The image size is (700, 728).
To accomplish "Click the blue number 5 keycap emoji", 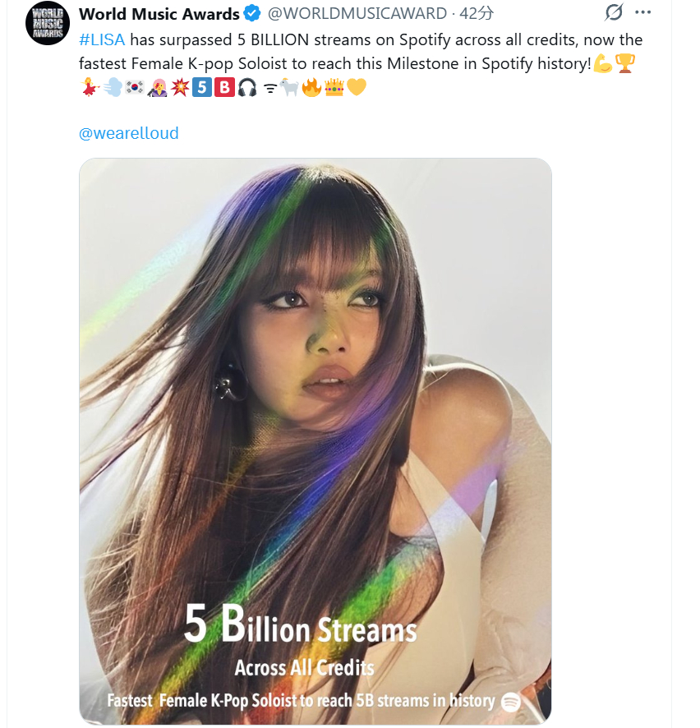I will (202, 87).
